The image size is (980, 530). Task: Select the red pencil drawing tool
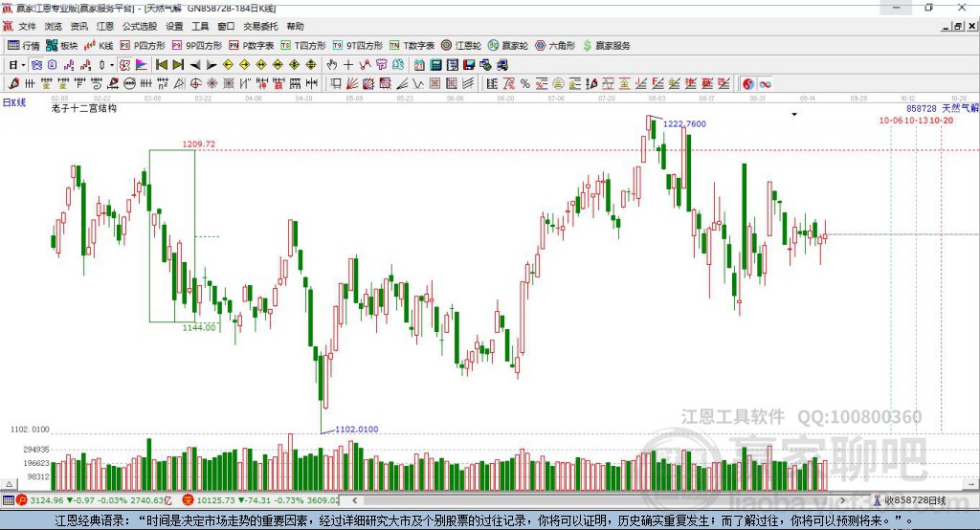[13, 84]
